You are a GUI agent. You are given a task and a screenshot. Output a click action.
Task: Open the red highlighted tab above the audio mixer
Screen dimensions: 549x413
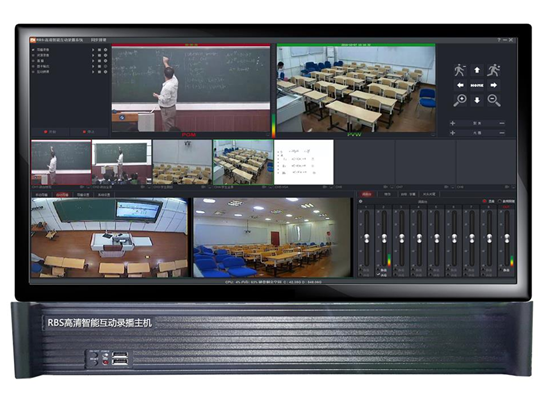pos(367,194)
